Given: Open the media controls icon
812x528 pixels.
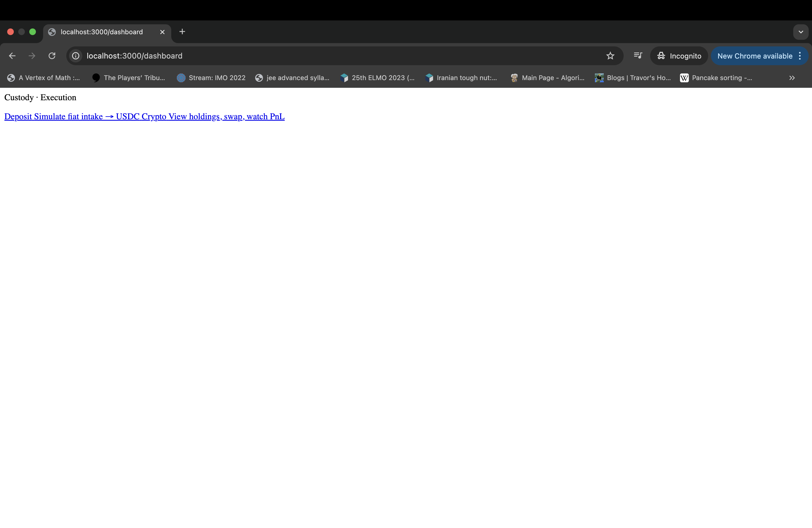Looking at the screenshot, I should pos(638,56).
